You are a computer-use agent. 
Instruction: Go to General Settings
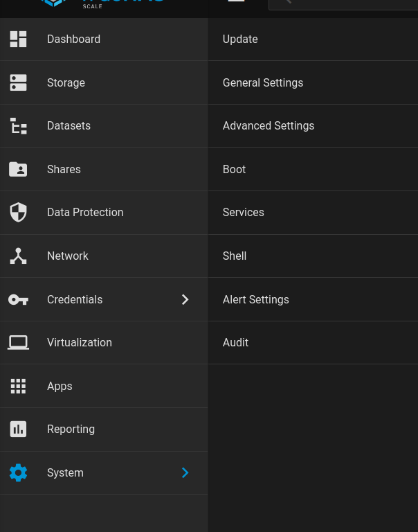[263, 82]
